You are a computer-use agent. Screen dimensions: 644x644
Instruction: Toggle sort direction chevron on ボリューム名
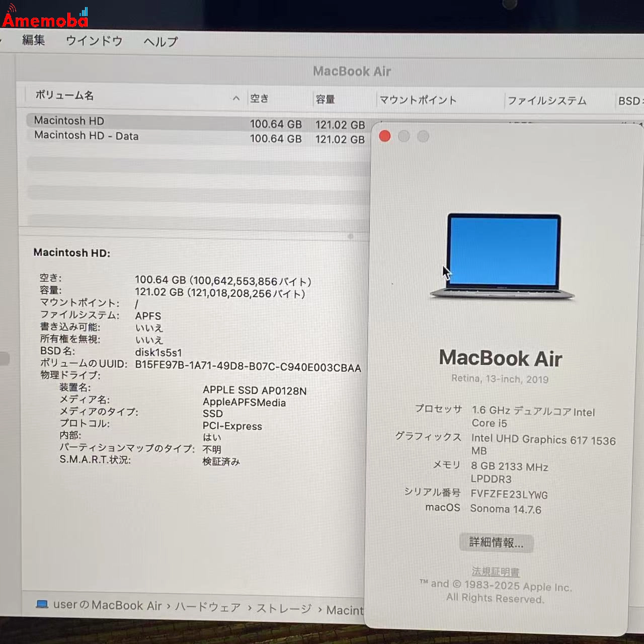coord(236,98)
